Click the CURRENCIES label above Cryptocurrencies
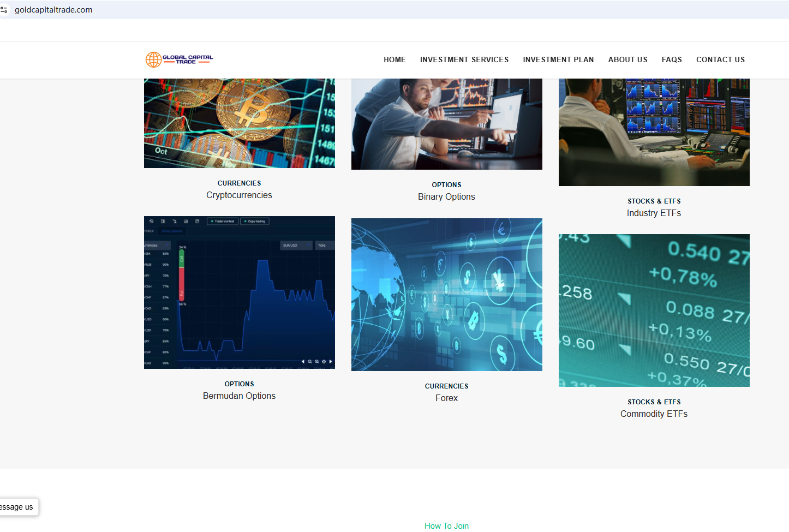 tap(239, 183)
